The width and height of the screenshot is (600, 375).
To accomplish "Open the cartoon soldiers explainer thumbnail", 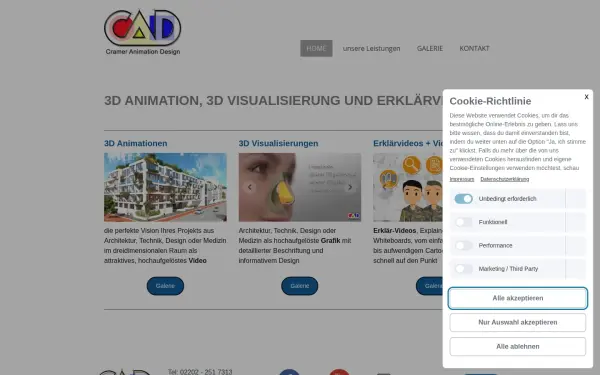I will point(408,187).
